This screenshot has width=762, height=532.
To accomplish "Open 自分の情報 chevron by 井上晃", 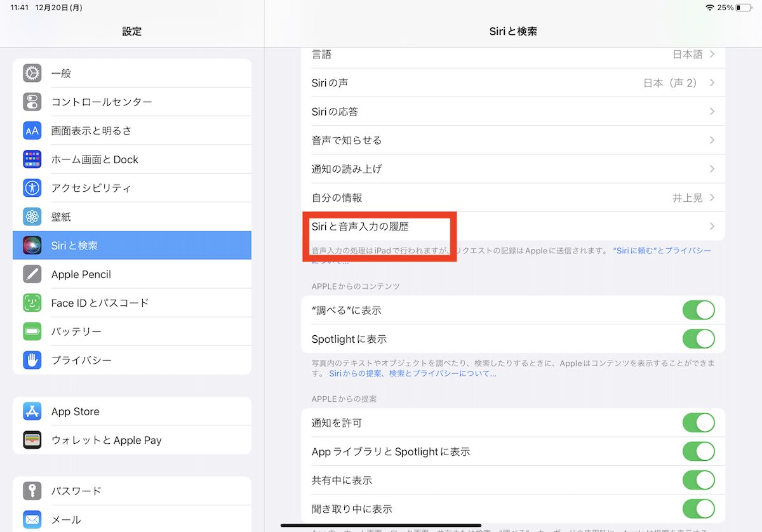I will click(x=712, y=197).
